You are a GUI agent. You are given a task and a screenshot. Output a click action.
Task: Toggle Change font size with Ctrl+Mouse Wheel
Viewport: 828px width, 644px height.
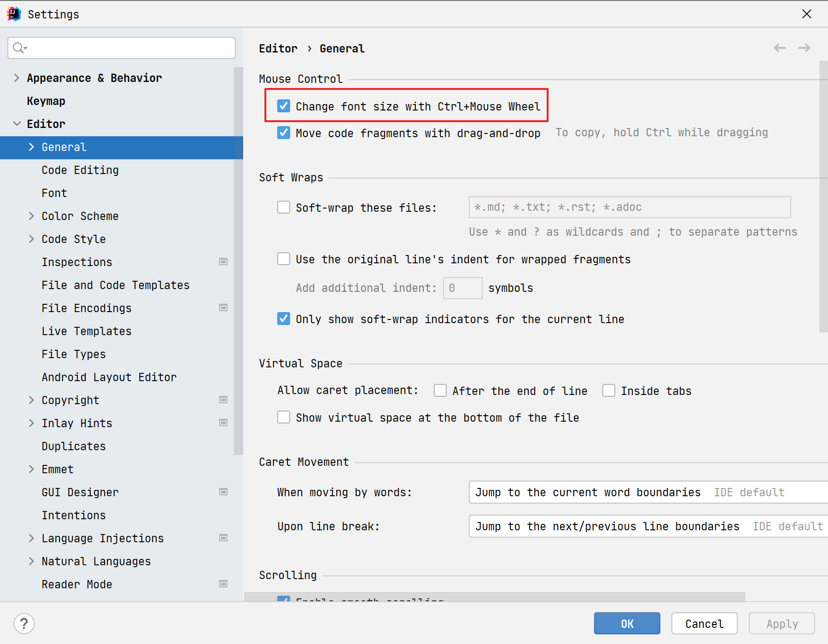(284, 106)
